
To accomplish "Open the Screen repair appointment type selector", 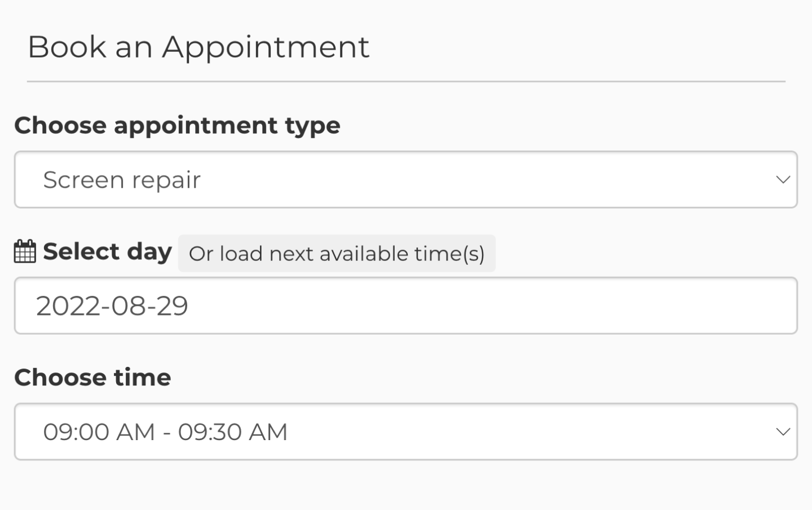I will click(405, 180).
